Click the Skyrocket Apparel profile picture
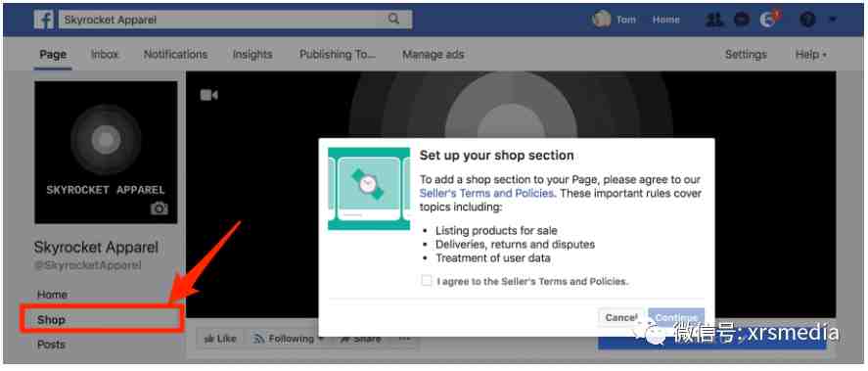 tap(106, 153)
